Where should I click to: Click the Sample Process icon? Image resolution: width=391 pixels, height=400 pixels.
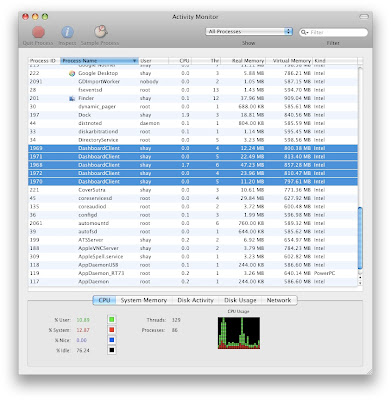(x=100, y=32)
